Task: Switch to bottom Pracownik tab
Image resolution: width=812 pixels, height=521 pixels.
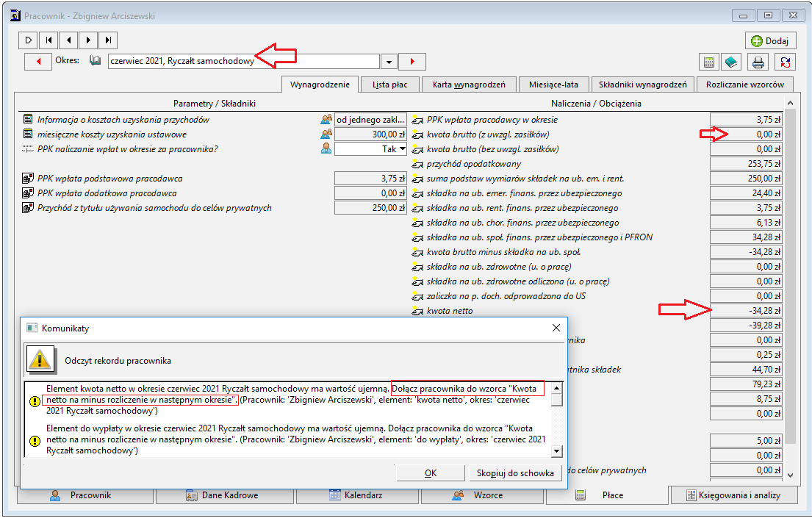Action: [85, 495]
